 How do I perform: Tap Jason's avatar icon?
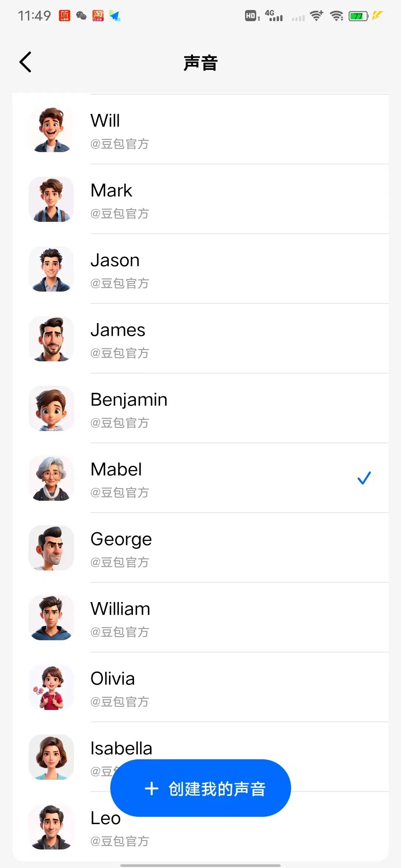(x=51, y=269)
